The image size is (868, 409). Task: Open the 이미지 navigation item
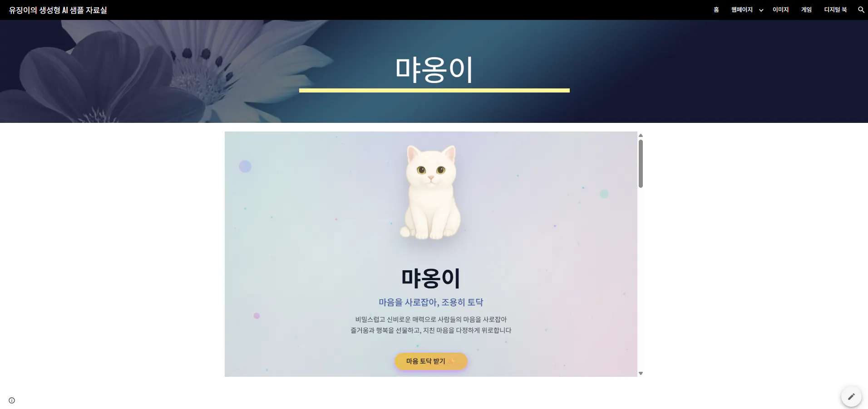(x=781, y=10)
